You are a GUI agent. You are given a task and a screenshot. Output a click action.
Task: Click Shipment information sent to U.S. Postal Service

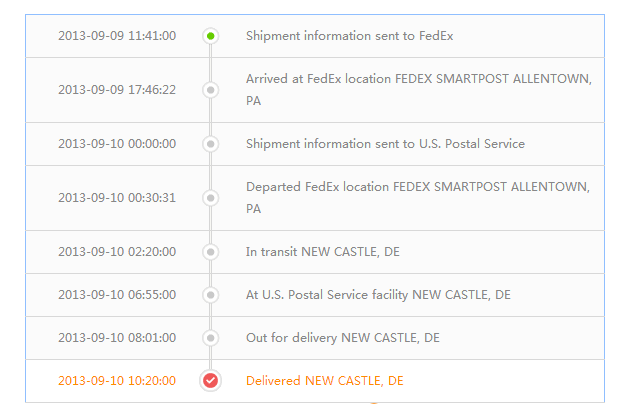tap(385, 144)
